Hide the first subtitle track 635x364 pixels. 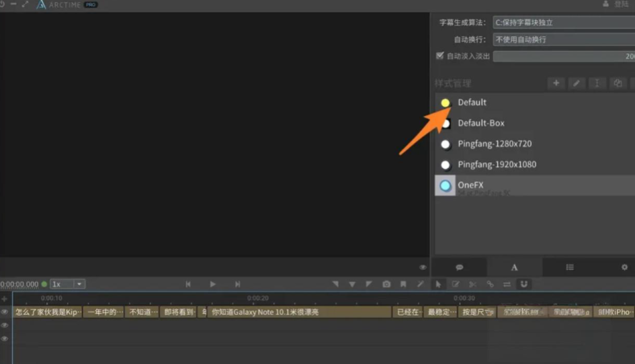pyautogui.click(x=5, y=312)
